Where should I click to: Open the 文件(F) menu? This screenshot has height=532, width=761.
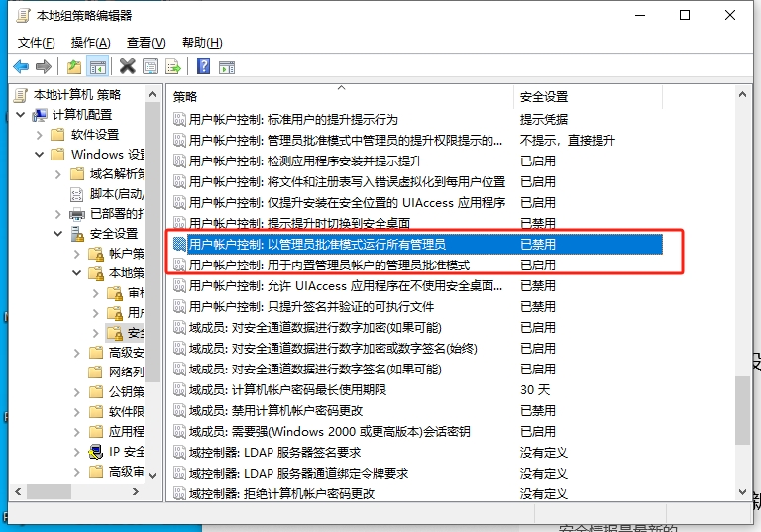tap(36, 43)
